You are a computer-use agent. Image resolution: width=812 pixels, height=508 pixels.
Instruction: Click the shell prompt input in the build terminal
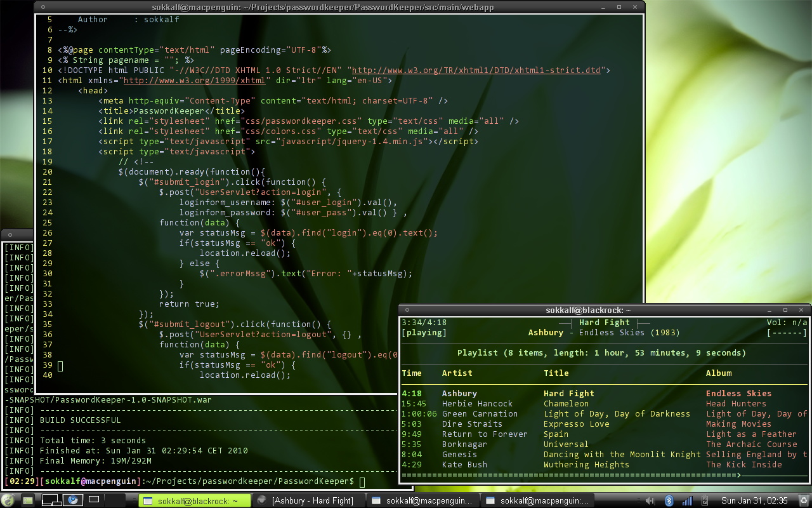click(362, 482)
